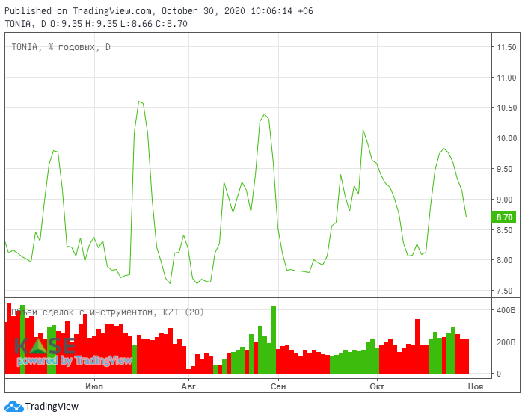Screen dimensions: 525x420
Task: Click the 7.50 price scale label
Action: pos(507,291)
